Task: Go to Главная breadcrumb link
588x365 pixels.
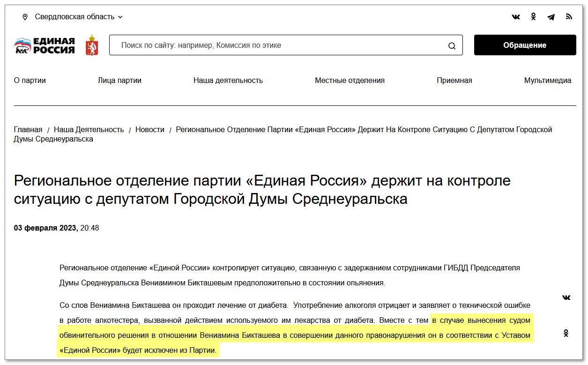Action: (28, 129)
